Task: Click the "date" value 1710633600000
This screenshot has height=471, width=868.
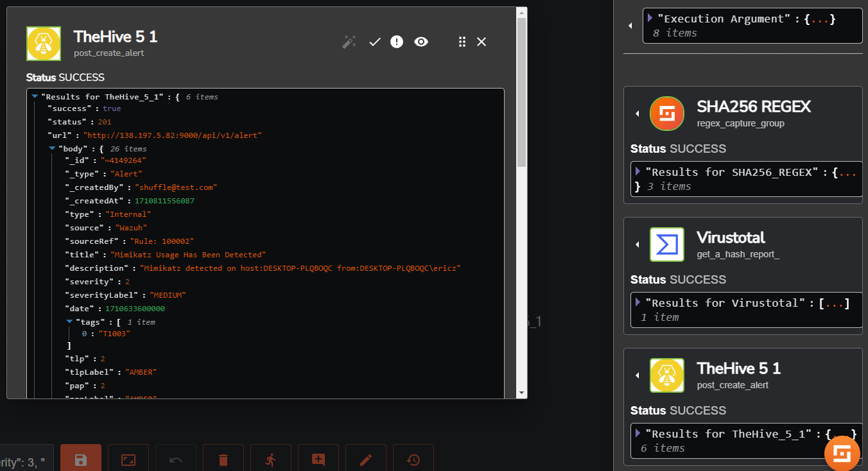Action: 135,309
